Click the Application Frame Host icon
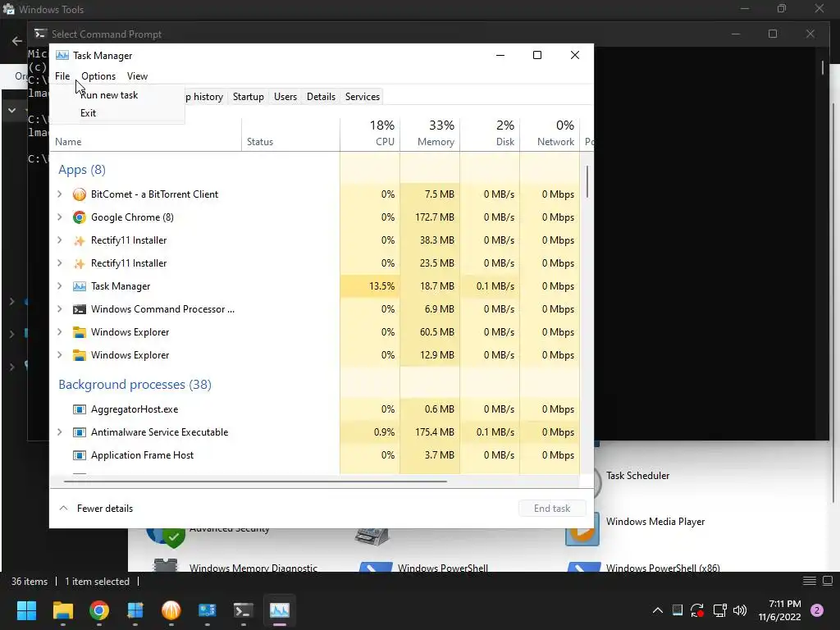This screenshot has height=630, width=840. (80, 455)
